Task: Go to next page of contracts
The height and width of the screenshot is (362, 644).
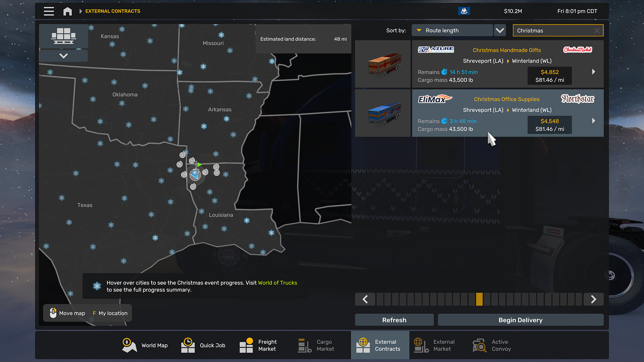Action: [x=593, y=299]
